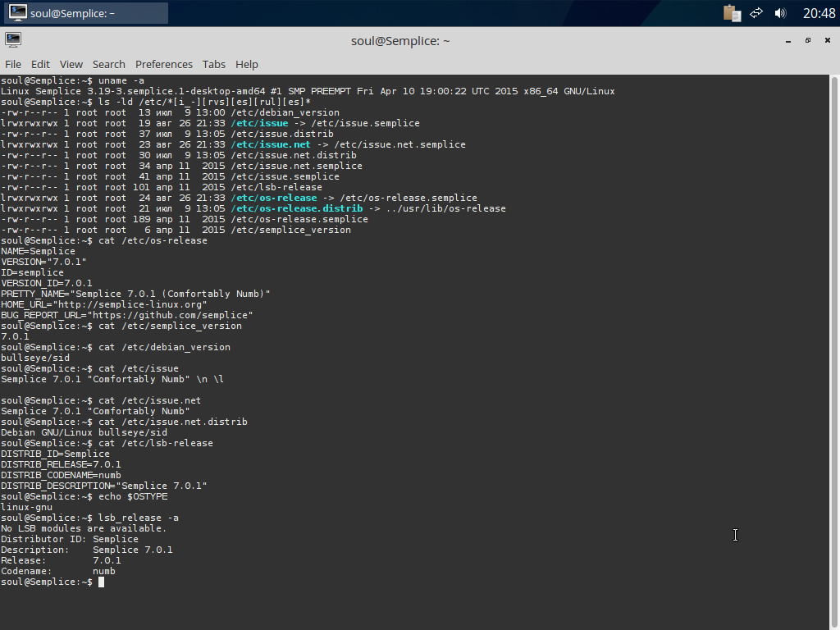The height and width of the screenshot is (630, 840).
Task: Click the /etc/debian_version listing entry
Action: (x=285, y=112)
